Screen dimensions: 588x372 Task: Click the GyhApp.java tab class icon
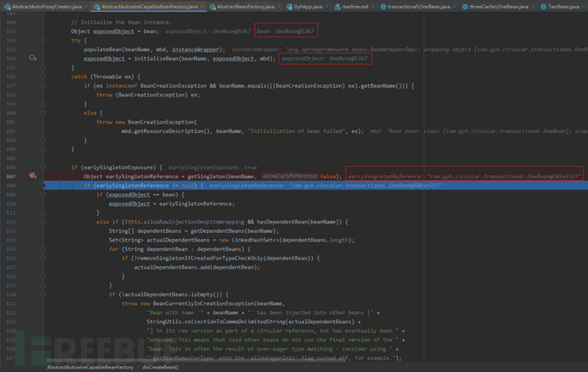[x=289, y=6]
